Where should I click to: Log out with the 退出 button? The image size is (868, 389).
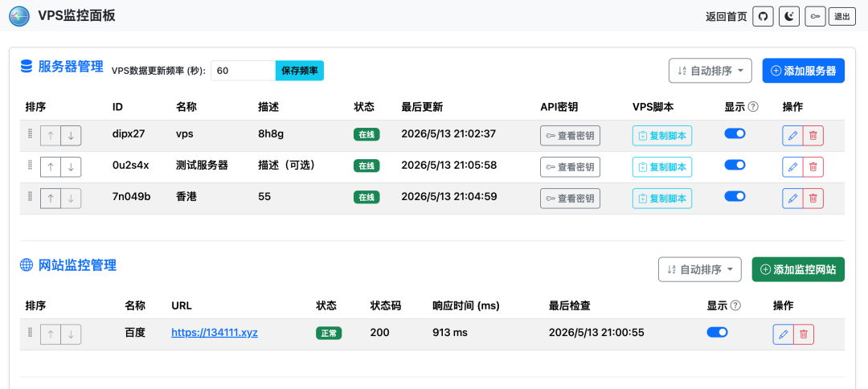(x=842, y=17)
